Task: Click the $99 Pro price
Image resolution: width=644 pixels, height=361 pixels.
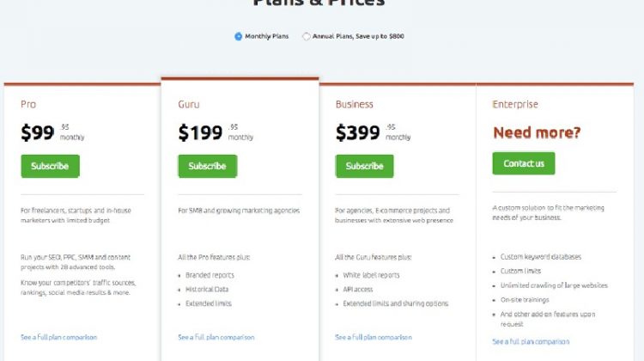Action: click(x=38, y=132)
